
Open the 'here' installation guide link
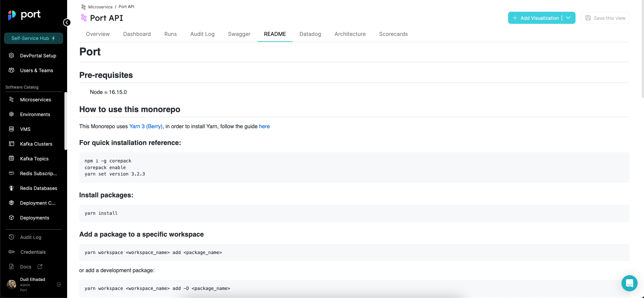coord(264,126)
